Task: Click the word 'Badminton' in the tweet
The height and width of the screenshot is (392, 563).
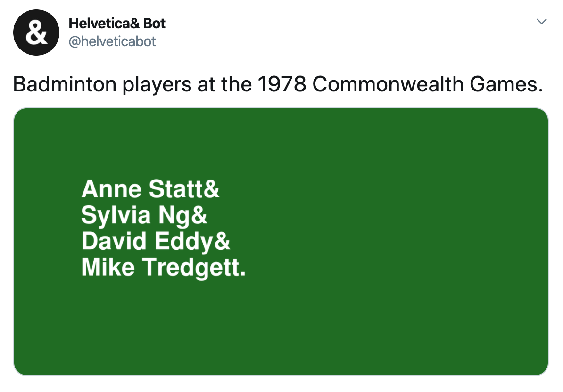Action: point(65,84)
